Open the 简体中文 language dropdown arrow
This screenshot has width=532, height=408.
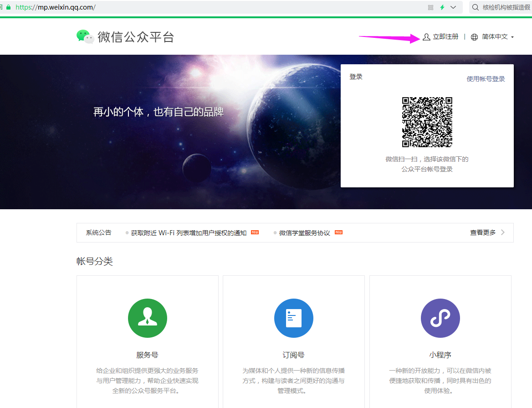pos(512,37)
